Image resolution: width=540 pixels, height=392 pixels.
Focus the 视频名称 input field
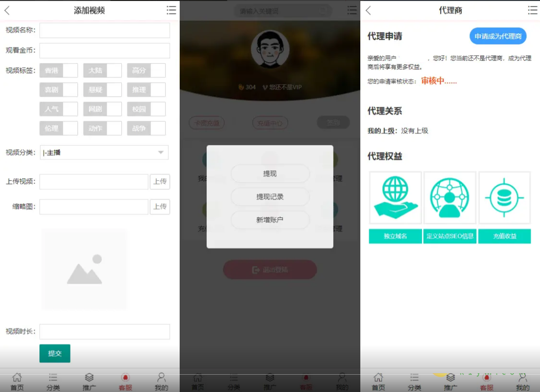coord(105,31)
